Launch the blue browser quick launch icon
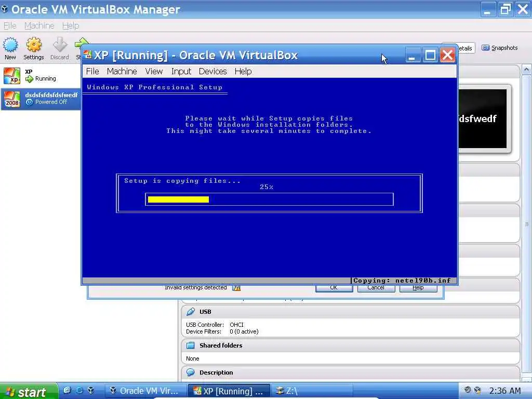This screenshot has height=399, width=532. [79, 390]
